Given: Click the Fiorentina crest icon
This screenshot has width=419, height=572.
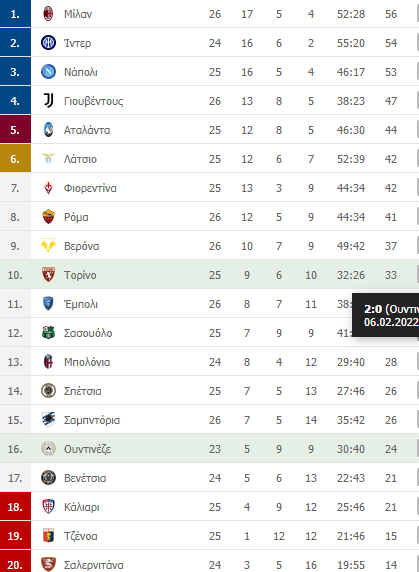Looking at the screenshot, I should (48, 188).
